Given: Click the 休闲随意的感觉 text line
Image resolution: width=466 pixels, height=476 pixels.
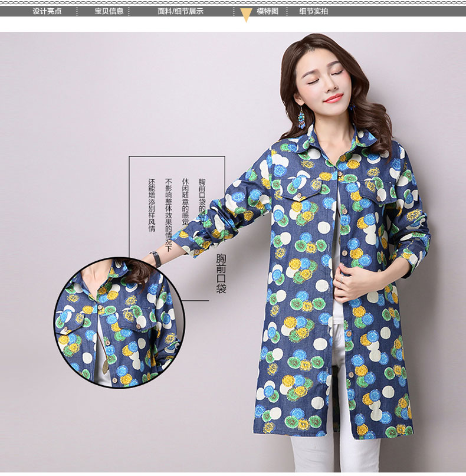Looking at the screenshot, I should [x=185, y=202].
